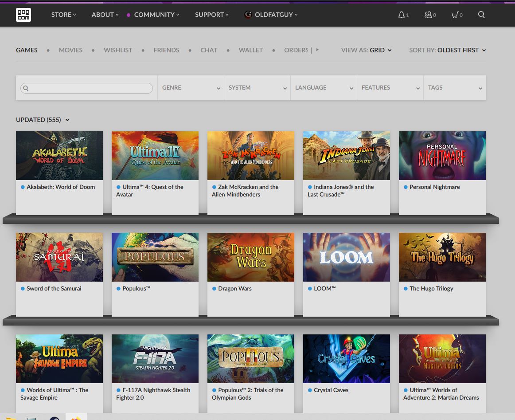
Task: Open Ultima Martian Dreams cover art
Action: pyautogui.click(x=442, y=359)
